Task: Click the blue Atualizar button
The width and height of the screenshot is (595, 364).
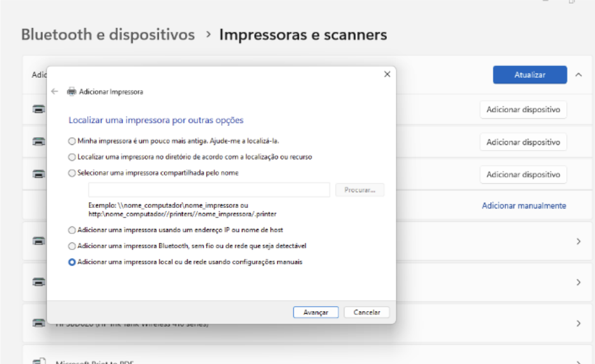Action: coord(530,75)
